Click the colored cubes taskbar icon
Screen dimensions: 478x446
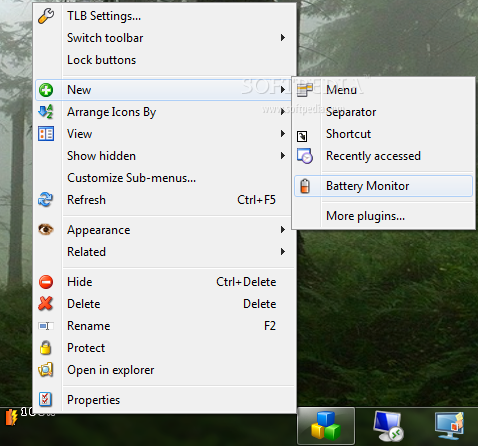click(326, 425)
